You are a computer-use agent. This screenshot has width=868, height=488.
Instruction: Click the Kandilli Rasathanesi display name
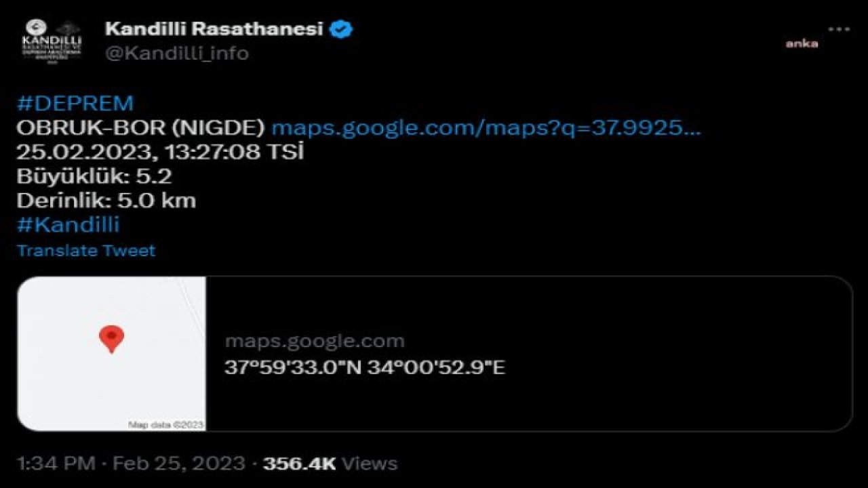(x=214, y=29)
